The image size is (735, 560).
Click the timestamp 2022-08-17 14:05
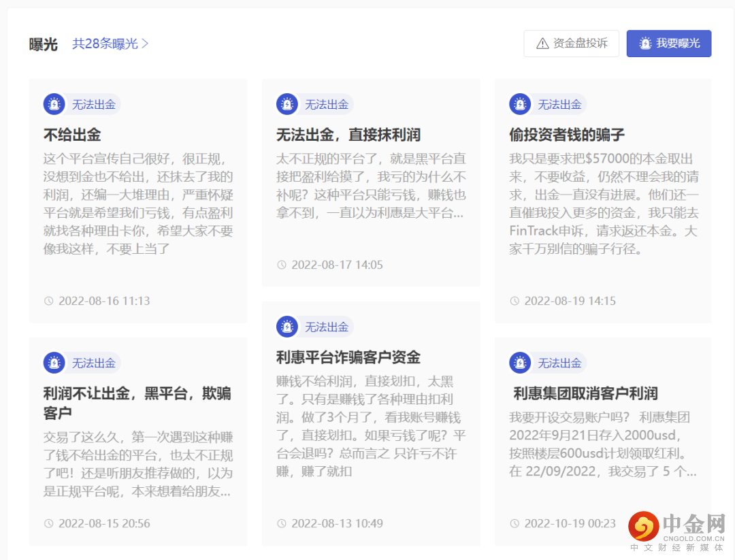[x=337, y=265]
